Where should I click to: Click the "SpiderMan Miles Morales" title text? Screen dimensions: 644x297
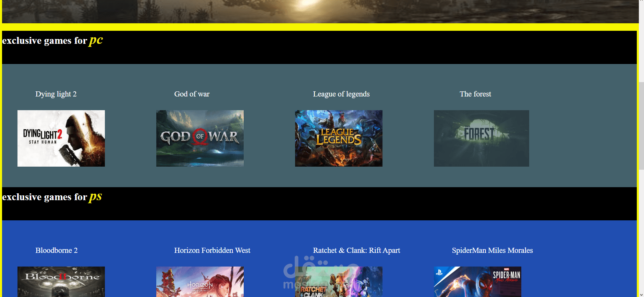(x=493, y=250)
